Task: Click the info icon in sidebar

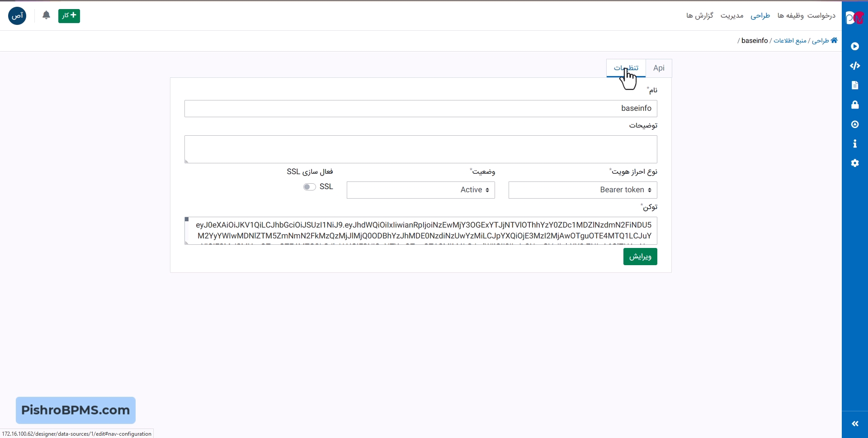Action: click(854, 144)
